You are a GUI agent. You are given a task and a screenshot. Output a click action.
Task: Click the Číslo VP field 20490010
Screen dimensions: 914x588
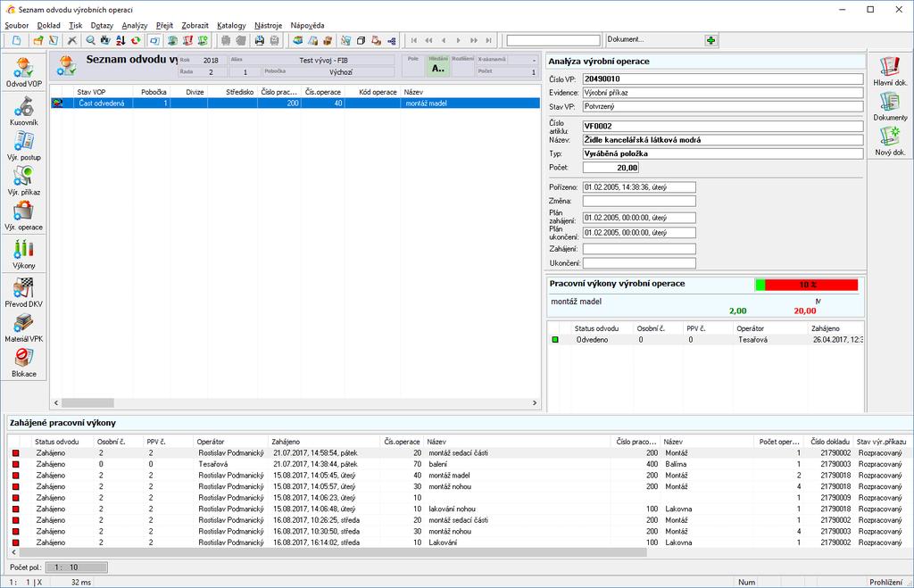coord(723,79)
